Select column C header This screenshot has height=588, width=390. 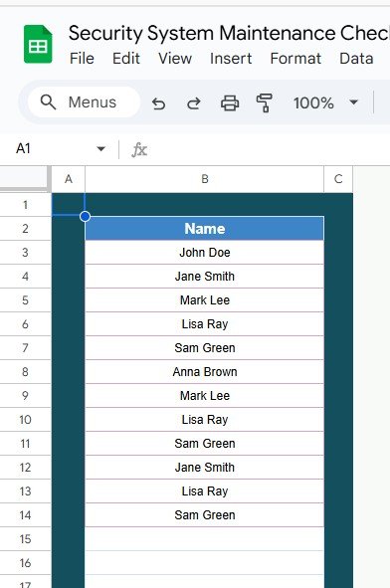point(338,179)
